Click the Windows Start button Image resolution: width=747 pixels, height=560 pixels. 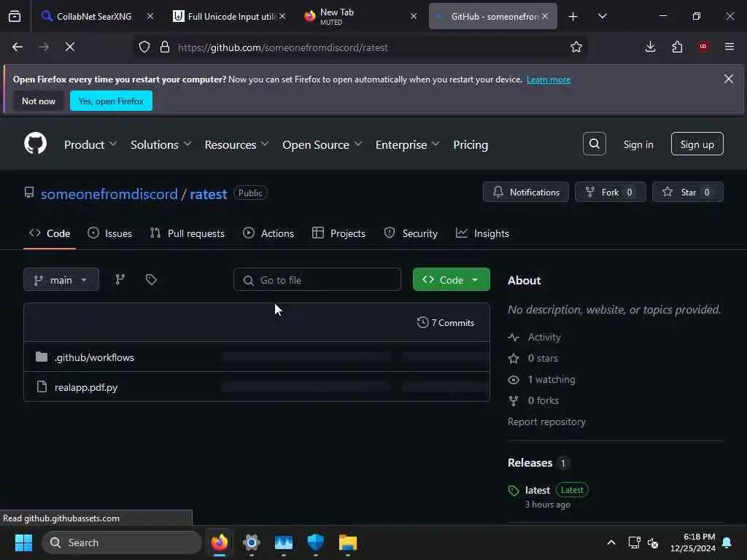pyautogui.click(x=23, y=542)
